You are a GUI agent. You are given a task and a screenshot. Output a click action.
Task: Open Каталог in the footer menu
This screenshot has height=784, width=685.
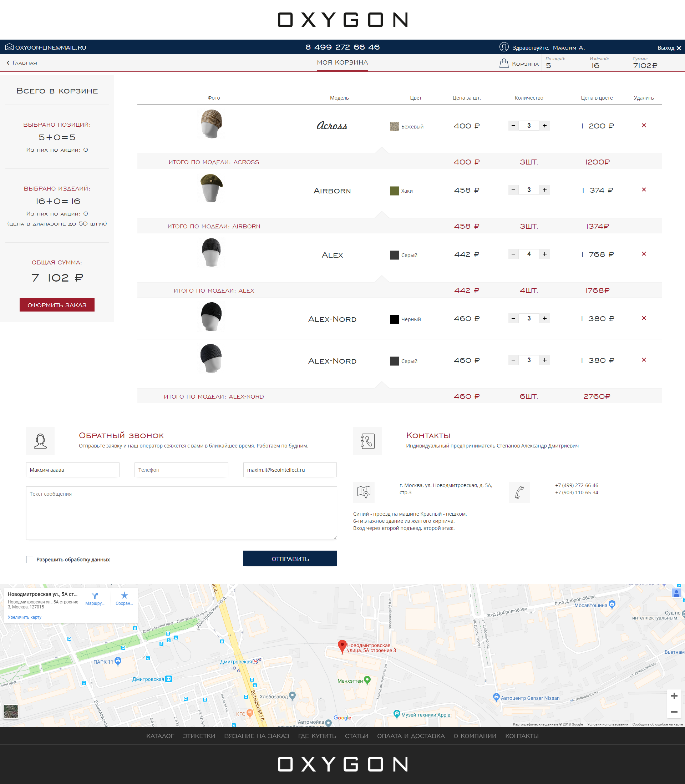point(160,736)
